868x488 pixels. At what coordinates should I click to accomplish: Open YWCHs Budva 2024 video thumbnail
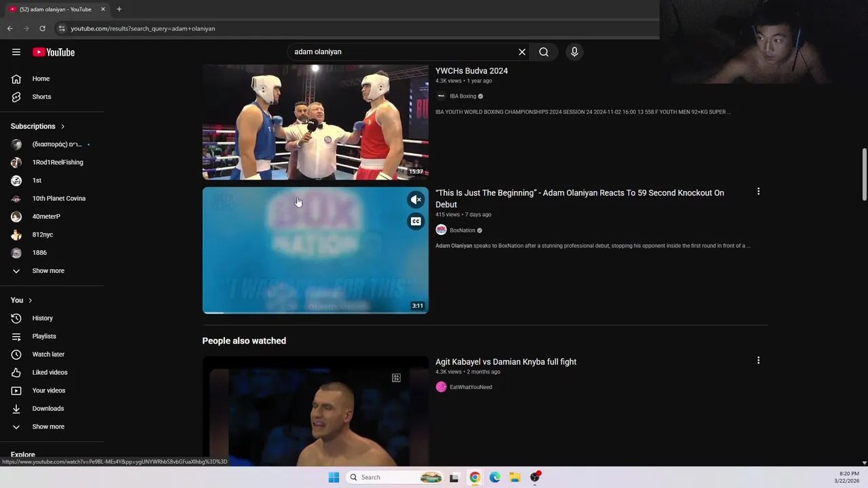[315, 122]
